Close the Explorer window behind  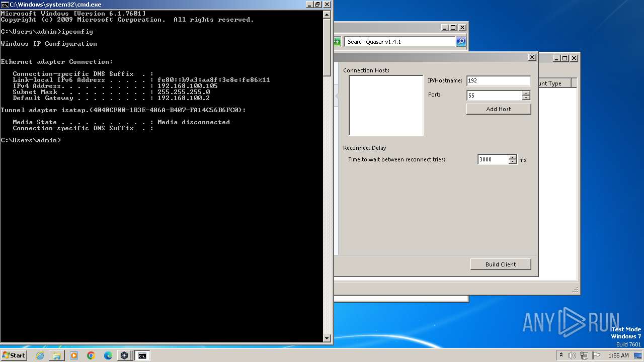[462, 28]
